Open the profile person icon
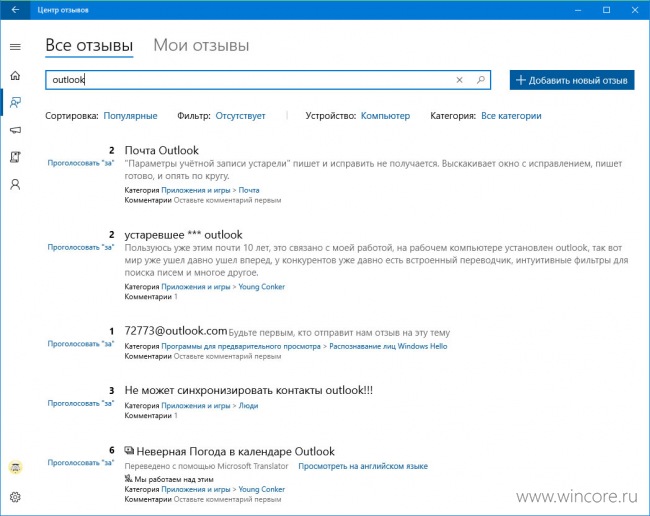This screenshot has height=516, width=650. 15,184
